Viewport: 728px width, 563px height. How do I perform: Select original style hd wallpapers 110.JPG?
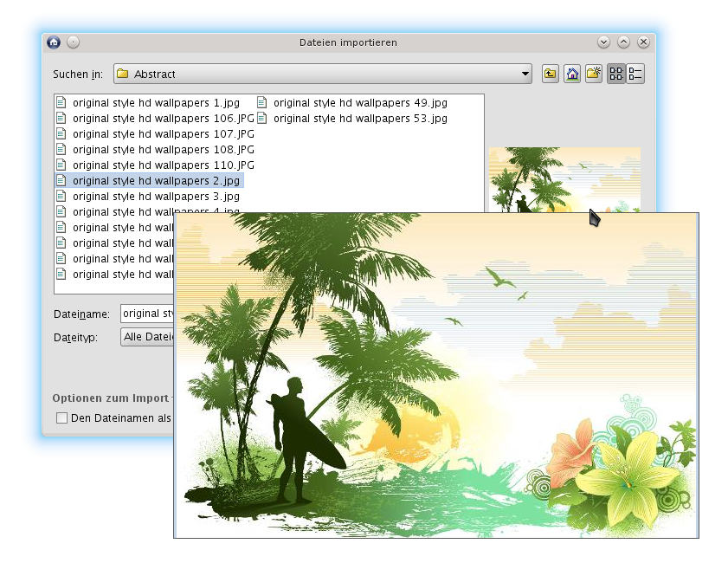163,165
